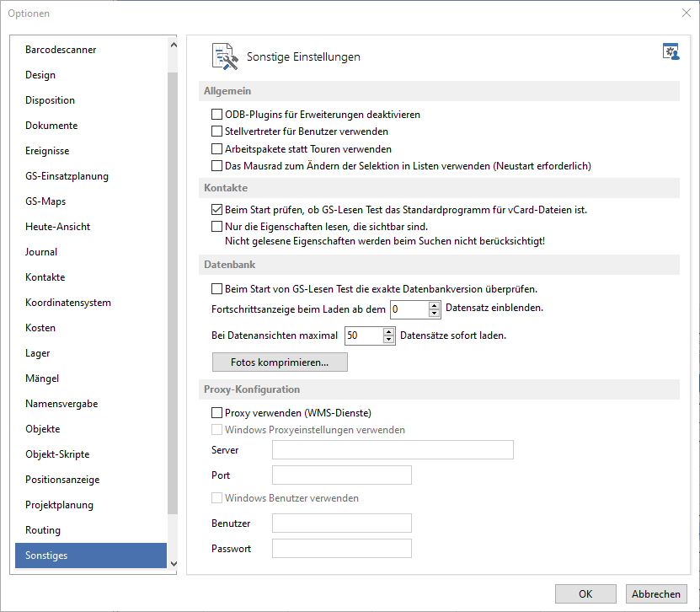Click the category list scrollbar thumb

pyautogui.click(x=173, y=293)
